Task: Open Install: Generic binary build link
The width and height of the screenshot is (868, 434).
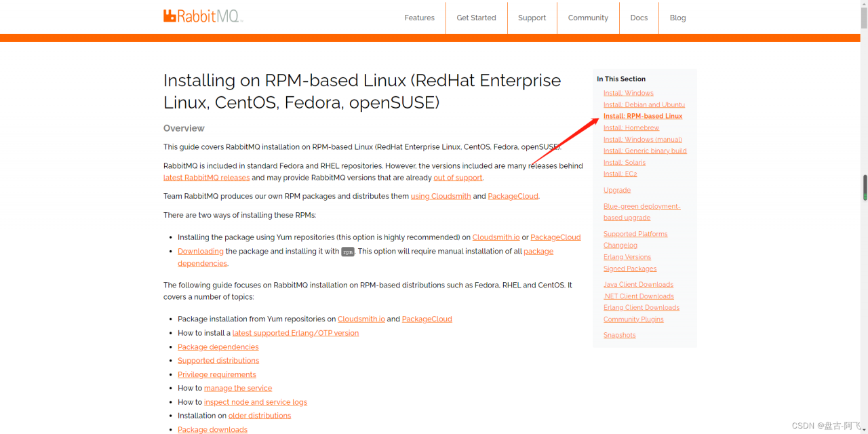Action: [x=645, y=151]
